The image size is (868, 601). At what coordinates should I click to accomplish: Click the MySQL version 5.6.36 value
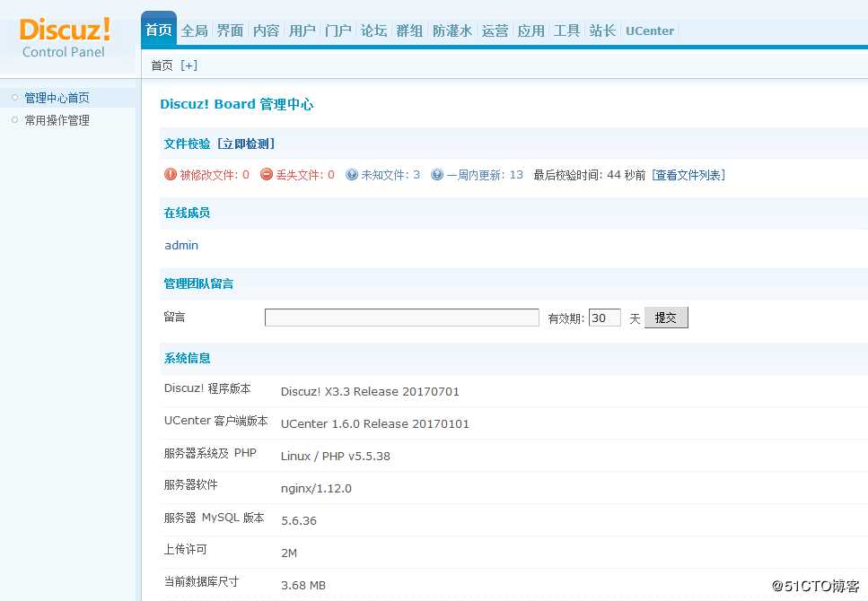tap(299, 520)
